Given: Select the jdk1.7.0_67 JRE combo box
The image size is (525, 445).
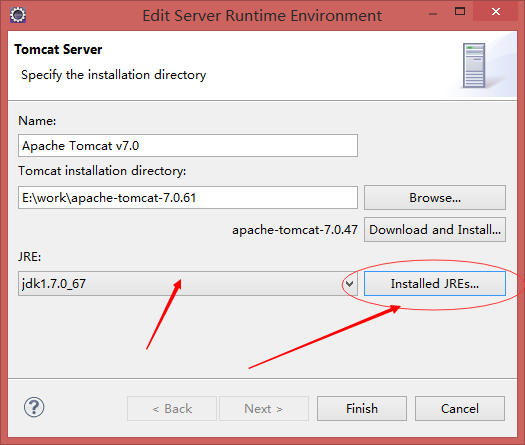Looking at the screenshot, I should tap(188, 284).
